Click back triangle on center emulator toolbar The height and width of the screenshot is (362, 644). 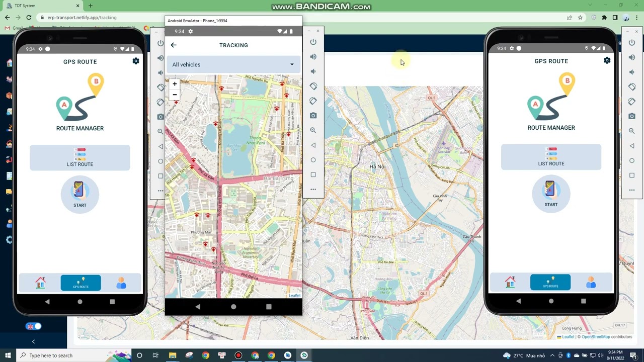313,145
